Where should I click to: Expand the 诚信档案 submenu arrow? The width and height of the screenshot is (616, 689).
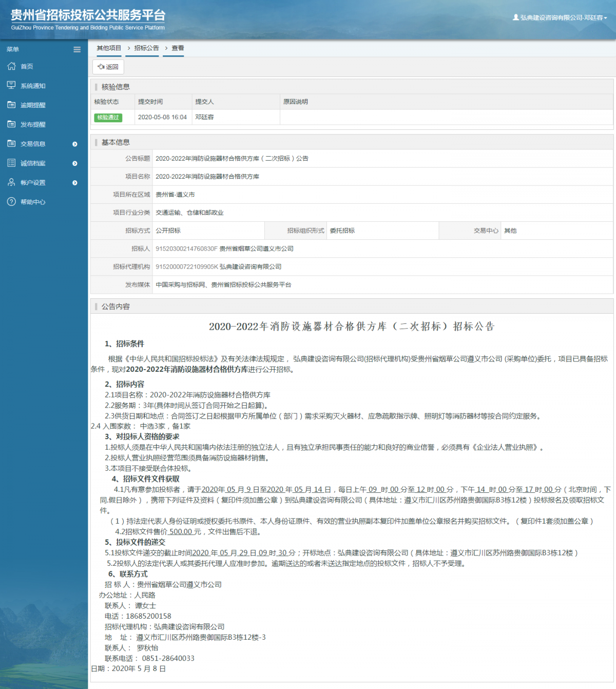75,163
